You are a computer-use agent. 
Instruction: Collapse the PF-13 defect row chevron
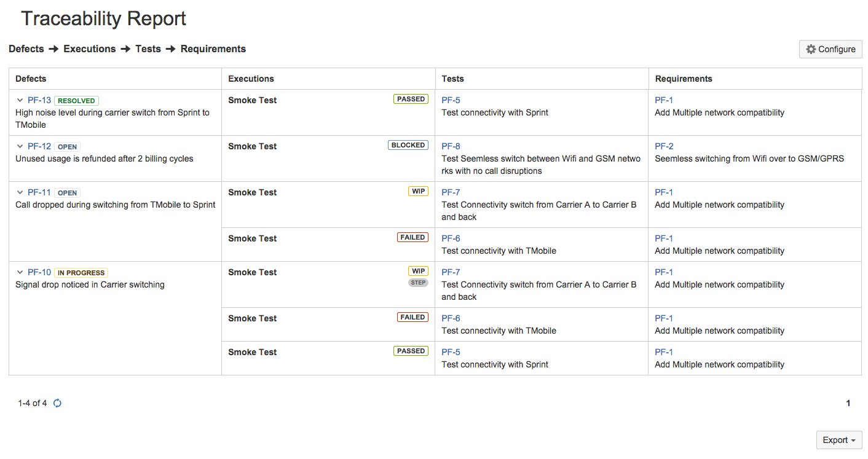tap(19, 100)
